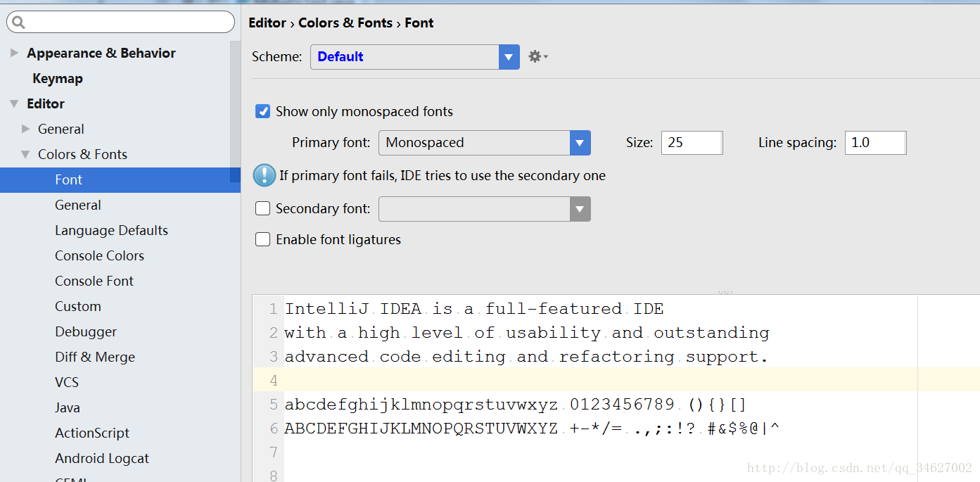This screenshot has height=482, width=980.
Task: Collapse the Editor tree node
Action: 14,103
